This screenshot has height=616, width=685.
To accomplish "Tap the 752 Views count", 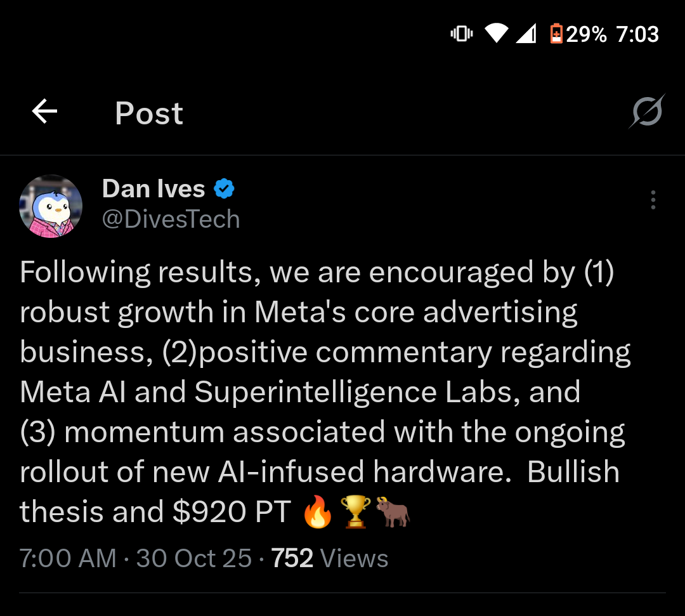I will tap(330, 558).
